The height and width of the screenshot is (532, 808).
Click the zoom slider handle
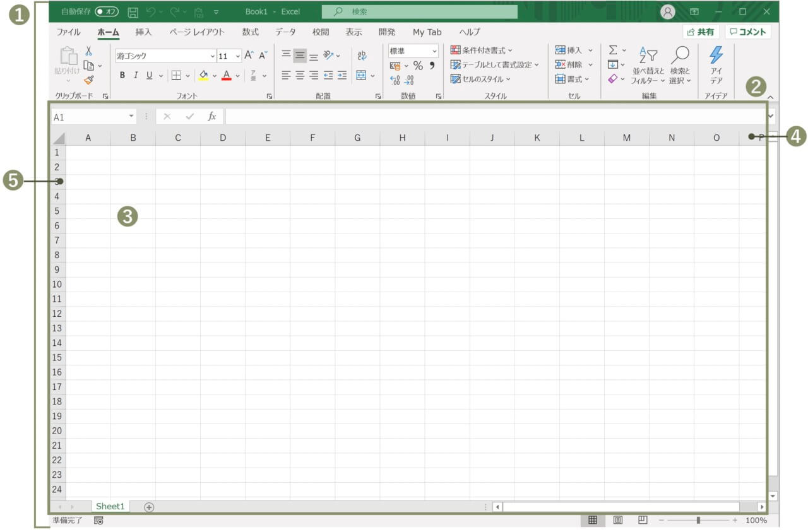(698, 520)
